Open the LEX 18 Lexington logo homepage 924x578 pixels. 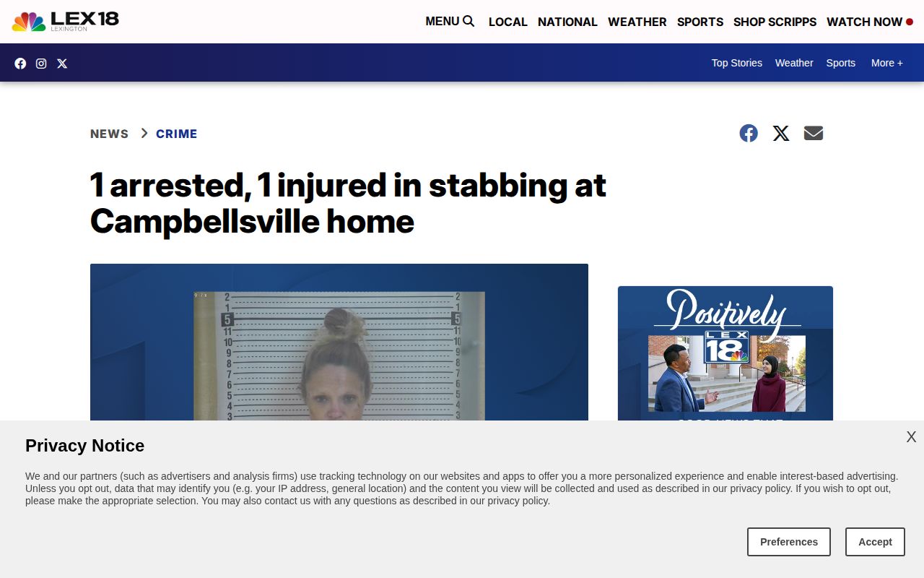click(65, 21)
